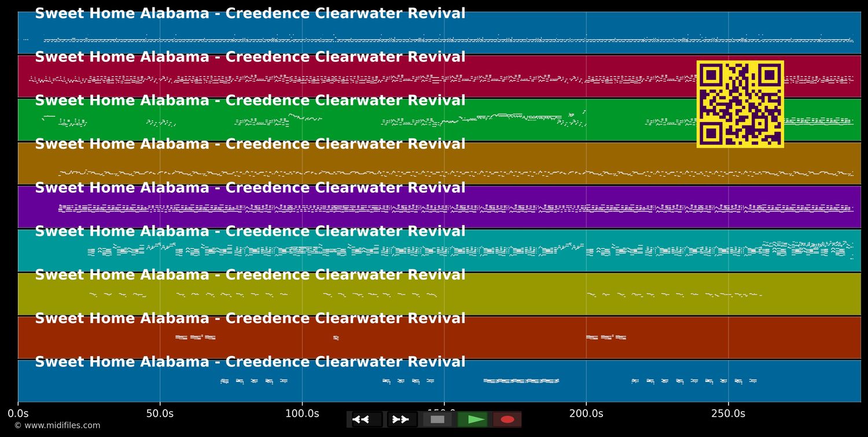Click the song title in the olive track
Viewport: 868px width, 437px height.
pos(250,275)
